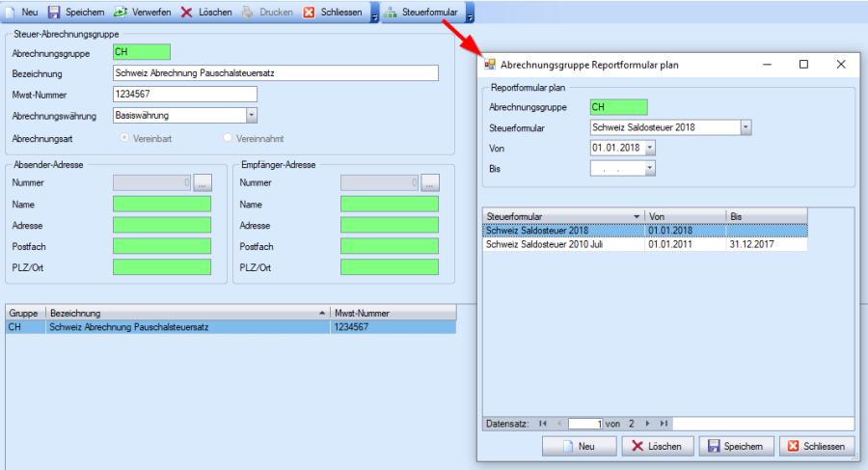Viewport: 868px width, 470px height.
Task: Select row Schweiz Saldosteuer 2010 Juli
Action: [645, 244]
